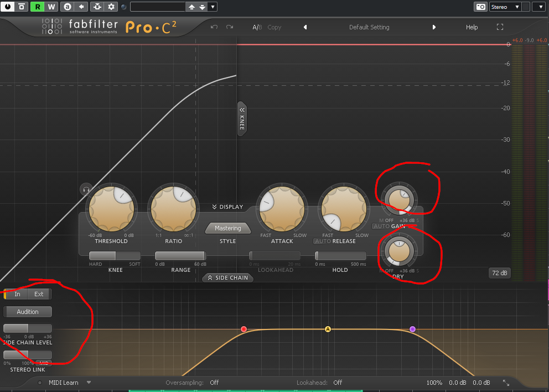Toggle full screen mode icon

click(x=500, y=27)
